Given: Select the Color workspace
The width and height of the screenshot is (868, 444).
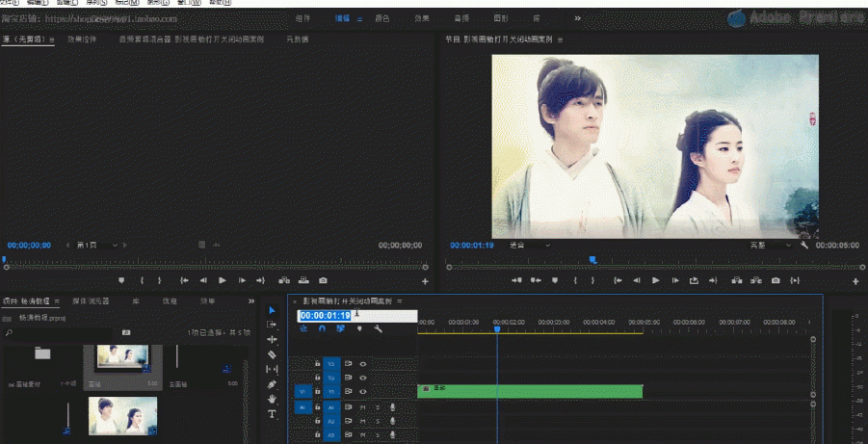Looking at the screenshot, I should click(382, 18).
